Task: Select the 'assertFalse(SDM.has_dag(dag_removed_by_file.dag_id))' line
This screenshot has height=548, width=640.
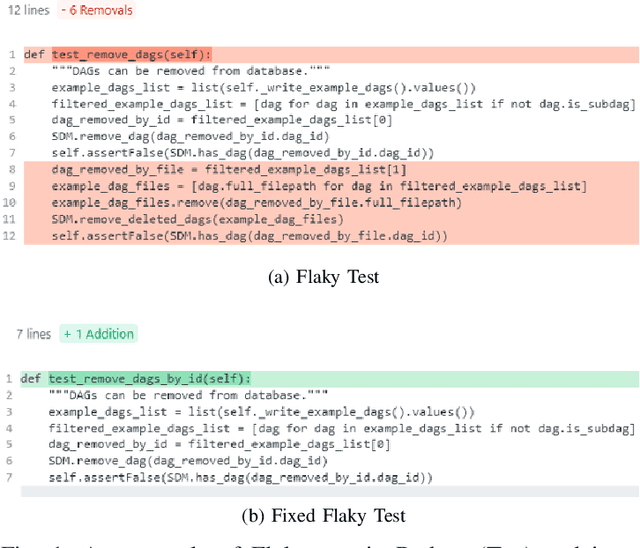Action: pyautogui.click(x=250, y=236)
